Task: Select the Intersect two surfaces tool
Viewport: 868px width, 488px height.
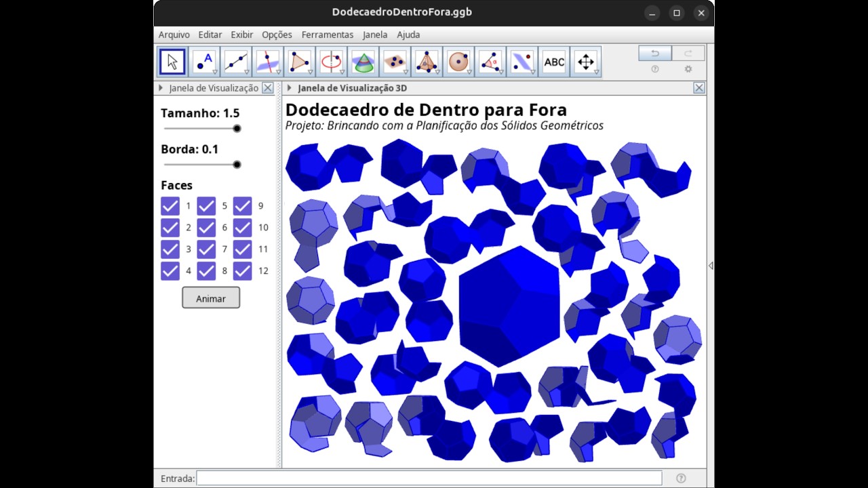Action: point(363,62)
